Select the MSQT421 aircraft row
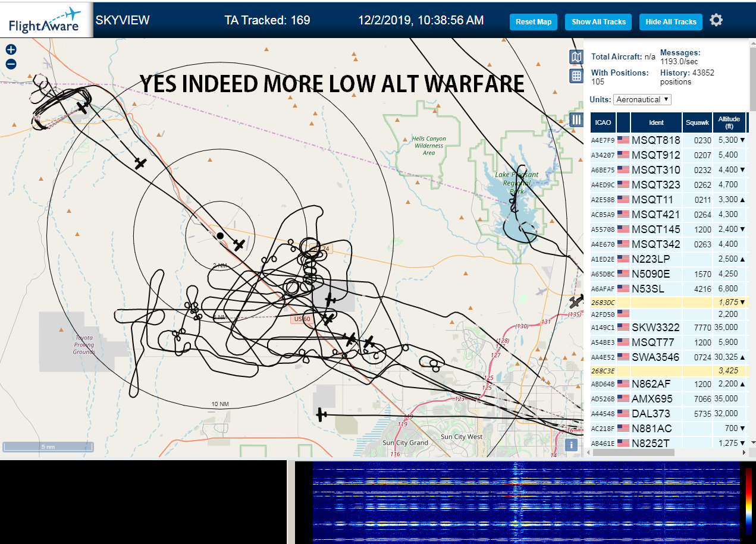This screenshot has width=756, height=544. [669, 215]
